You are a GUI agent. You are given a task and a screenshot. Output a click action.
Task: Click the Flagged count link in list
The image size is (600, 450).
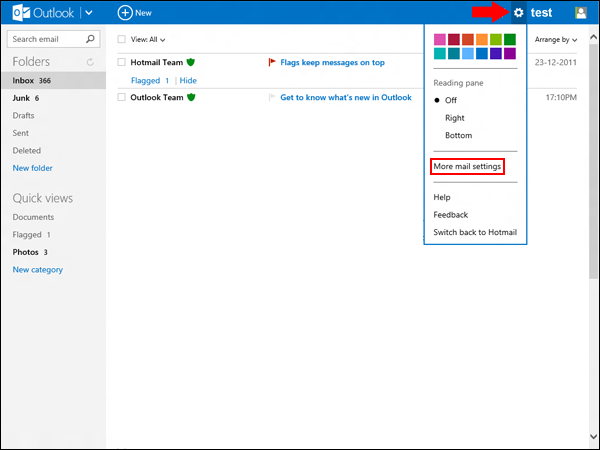tap(150, 80)
